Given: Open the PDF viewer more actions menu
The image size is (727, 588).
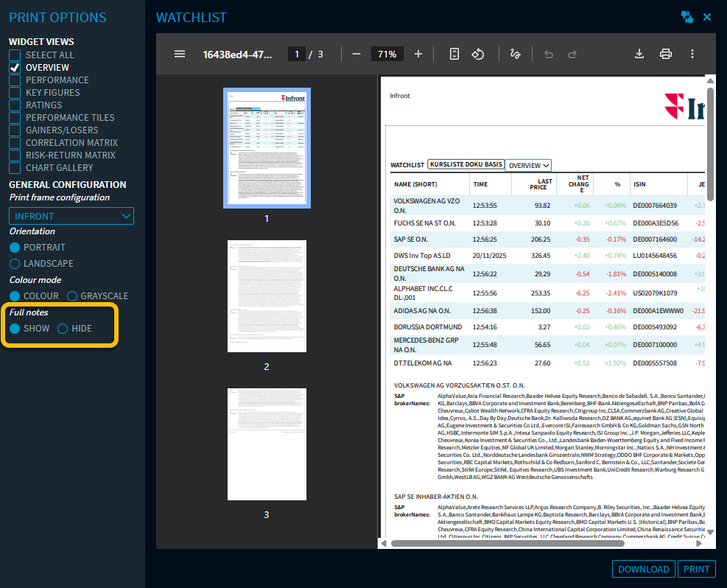Looking at the screenshot, I should click(x=692, y=54).
